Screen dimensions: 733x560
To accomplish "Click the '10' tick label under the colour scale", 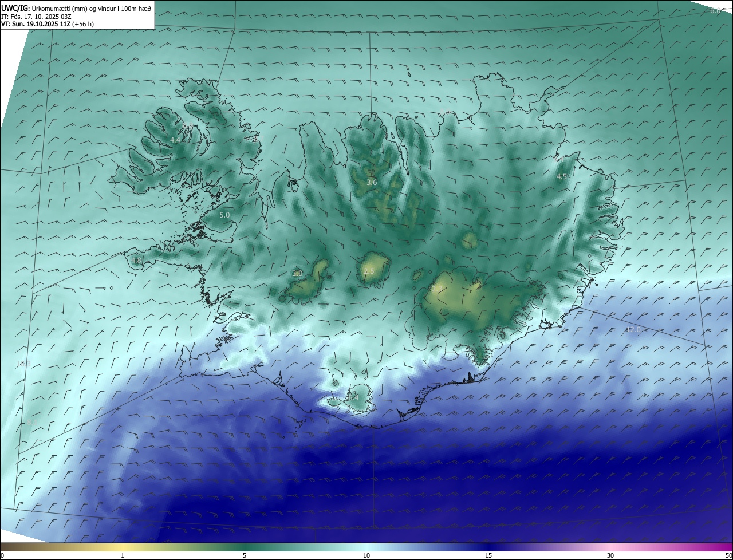I will click(x=366, y=555).
